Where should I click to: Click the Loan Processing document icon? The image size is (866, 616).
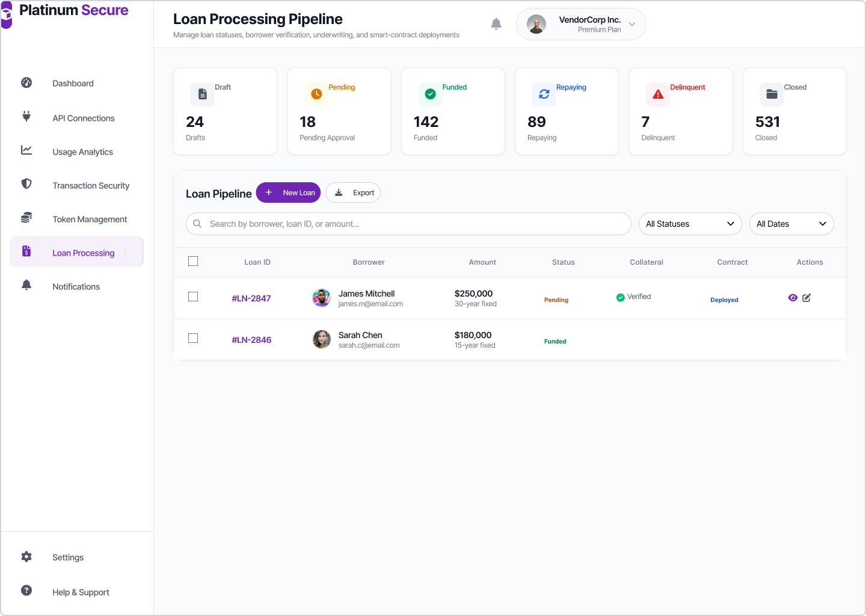tap(26, 251)
